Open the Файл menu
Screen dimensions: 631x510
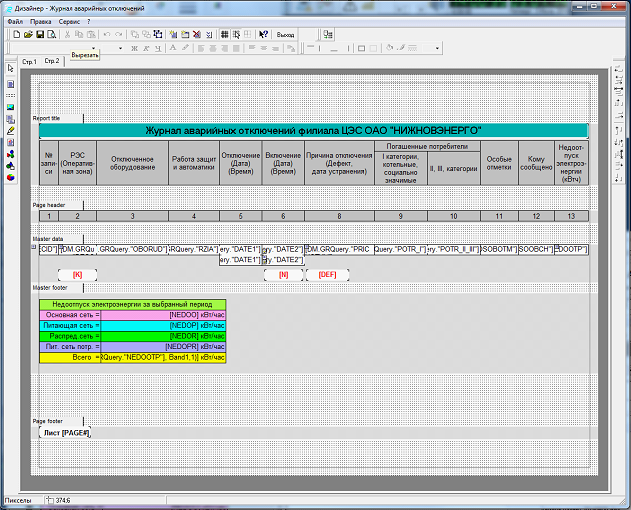click(13, 20)
